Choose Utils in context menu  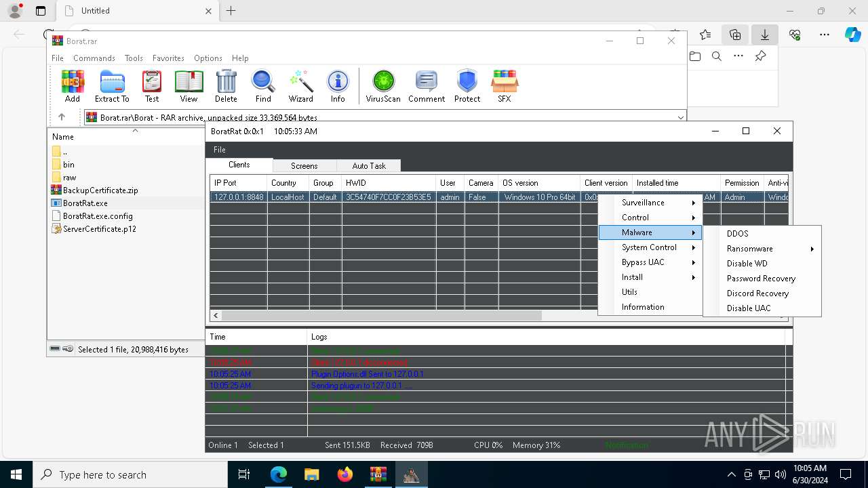(x=650, y=292)
